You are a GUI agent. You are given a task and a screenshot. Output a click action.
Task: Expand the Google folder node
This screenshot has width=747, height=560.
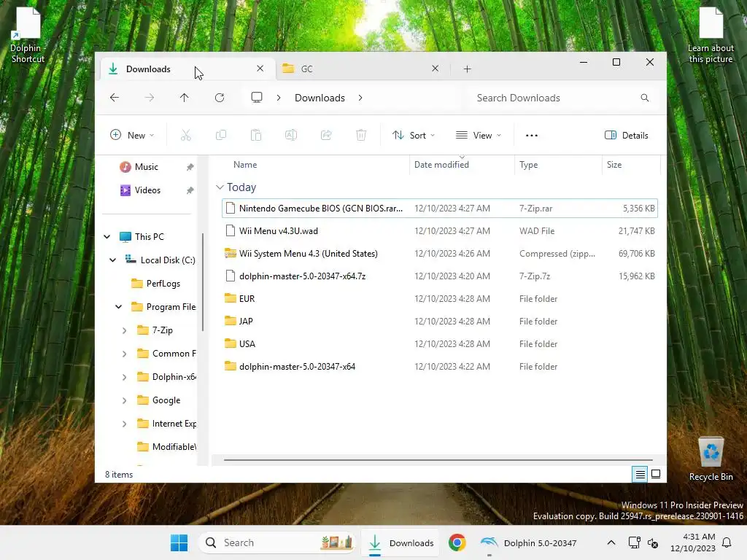point(124,400)
